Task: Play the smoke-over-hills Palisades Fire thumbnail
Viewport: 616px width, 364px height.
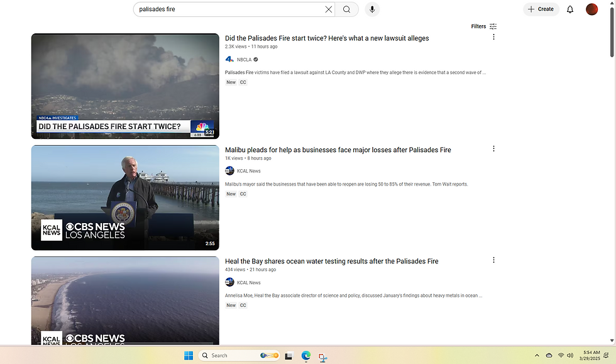Action: click(x=125, y=86)
